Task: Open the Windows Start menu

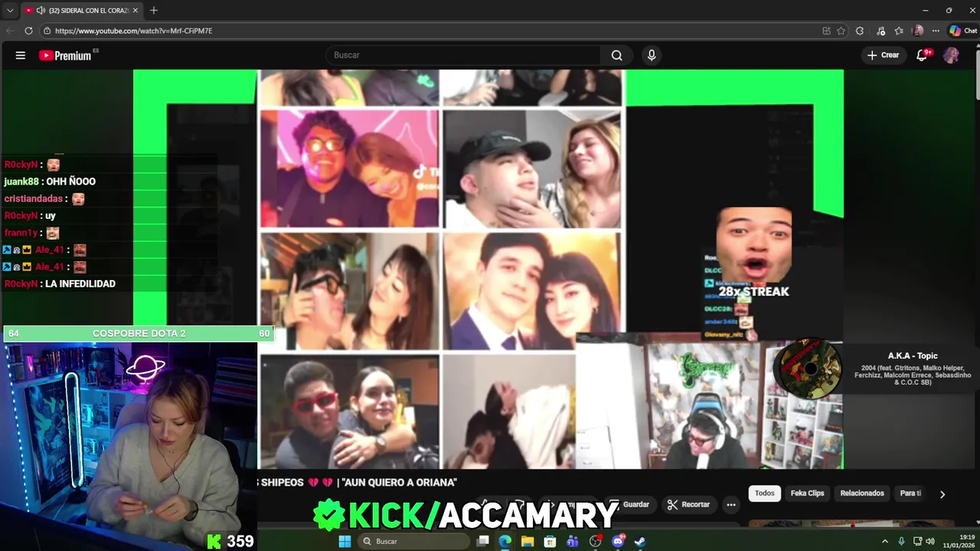Action: coord(345,541)
